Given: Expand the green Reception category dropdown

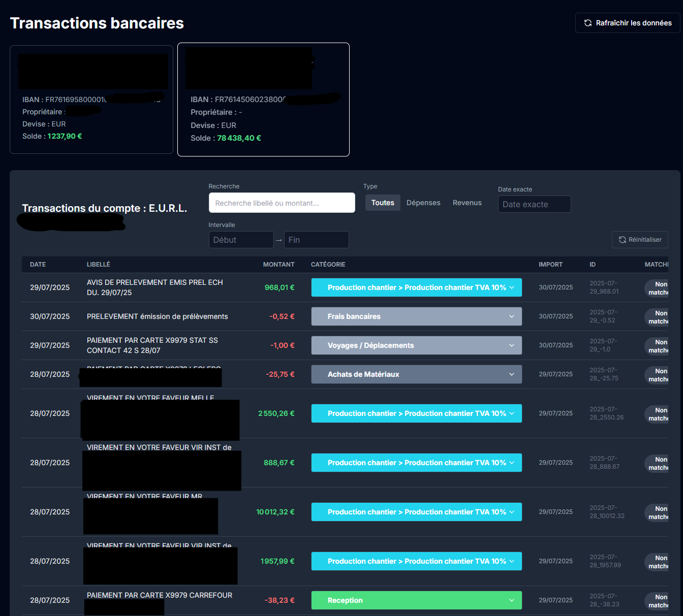Looking at the screenshot, I should coord(416,600).
